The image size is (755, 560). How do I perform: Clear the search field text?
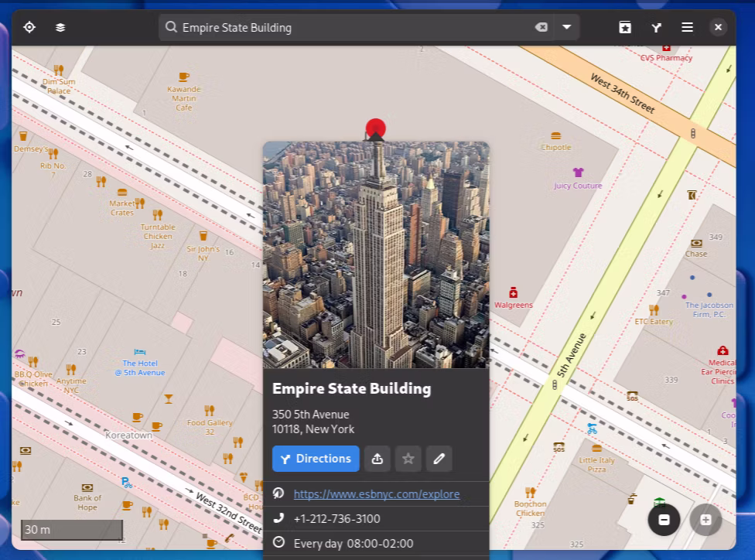[541, 27]
